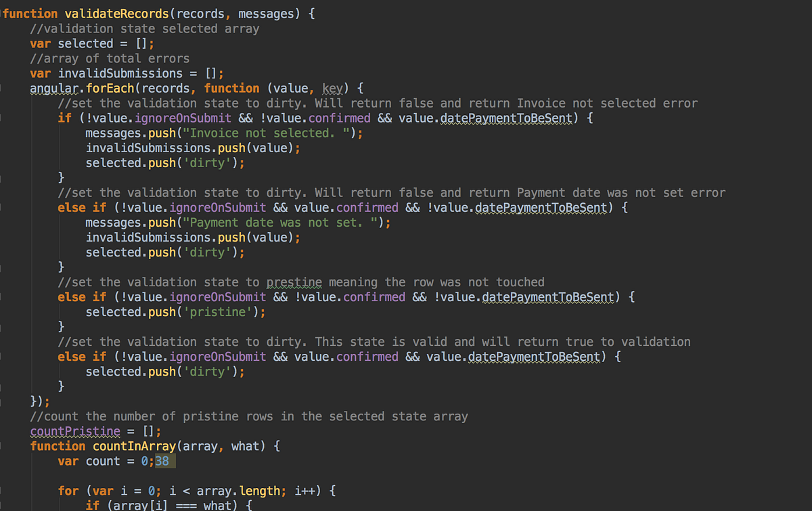Click the function name countInArray
This screenshot has width=812, height=511.
(134, 445)
